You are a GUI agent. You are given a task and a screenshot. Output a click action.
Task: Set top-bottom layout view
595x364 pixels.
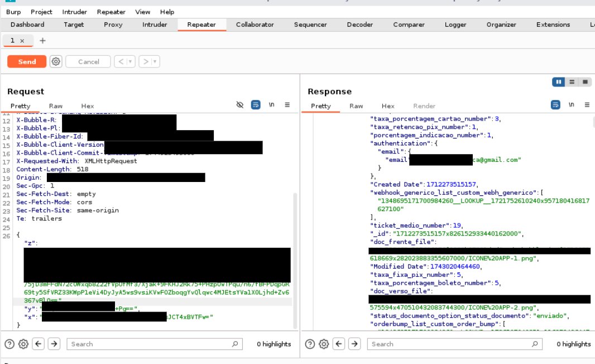tap(572, 82)
